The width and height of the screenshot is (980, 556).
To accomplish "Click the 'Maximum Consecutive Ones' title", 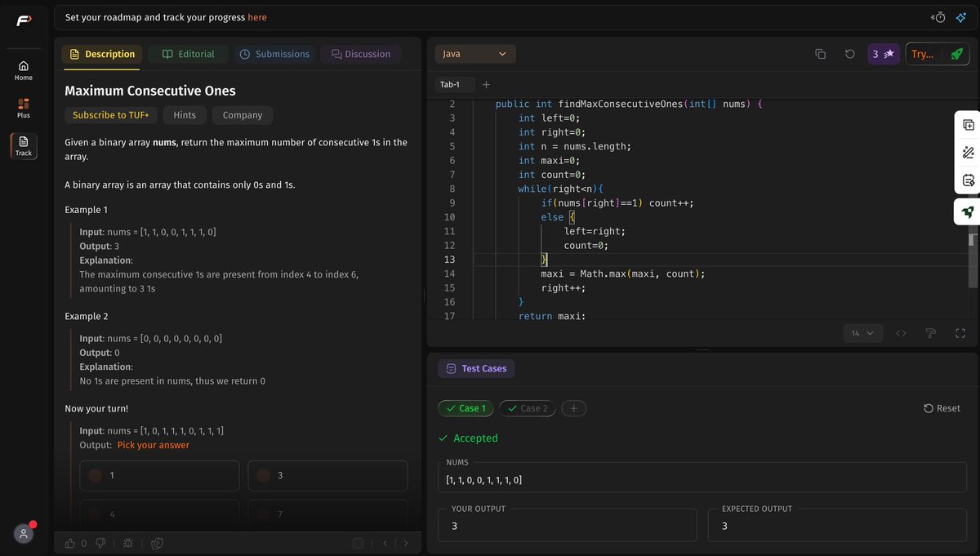I will (150, 91).
